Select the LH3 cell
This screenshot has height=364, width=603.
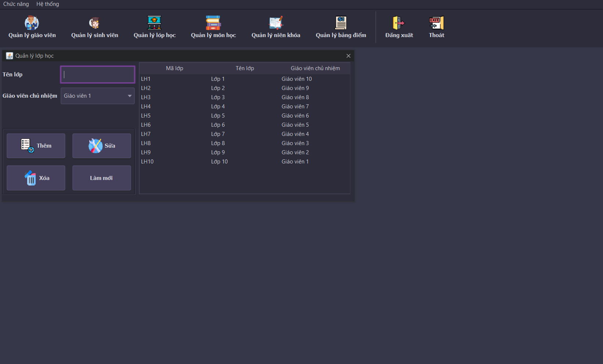coord(175,97)
